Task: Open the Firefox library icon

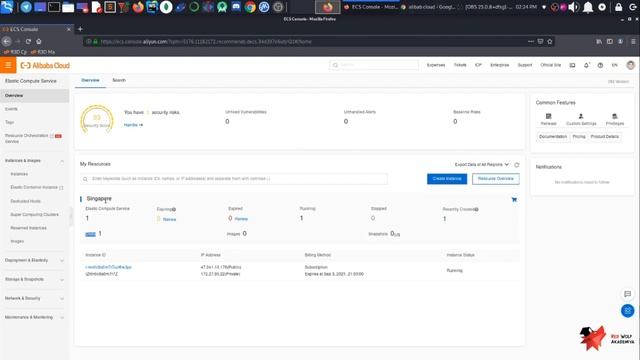Action: tap(599, 41)
